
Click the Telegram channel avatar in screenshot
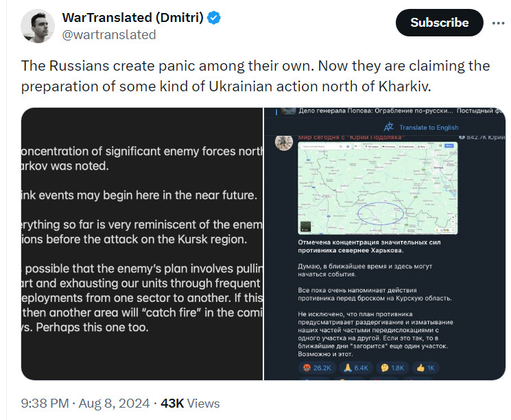click(x=283, y=142)
